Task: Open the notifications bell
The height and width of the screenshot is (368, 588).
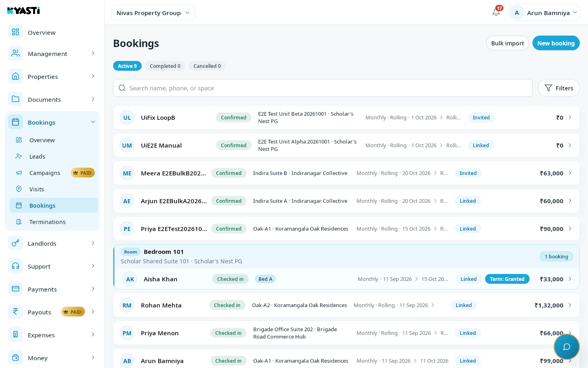Action: [x=496, y=12]
